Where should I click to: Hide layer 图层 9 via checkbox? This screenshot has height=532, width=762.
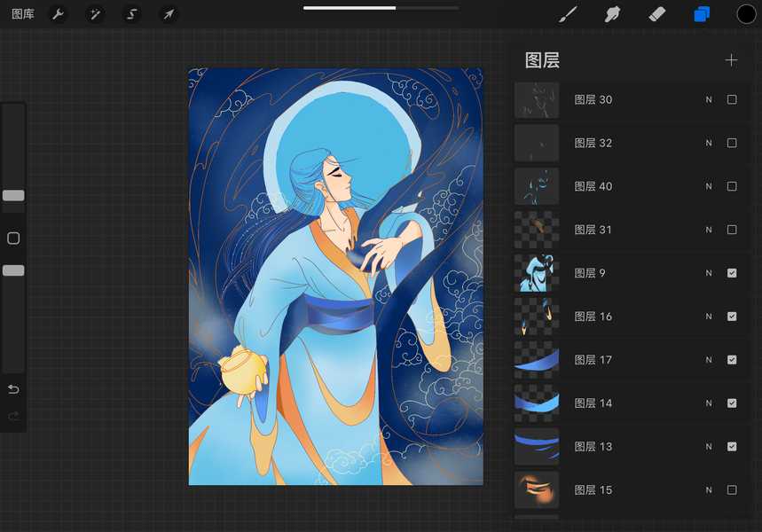click(732, 273)
